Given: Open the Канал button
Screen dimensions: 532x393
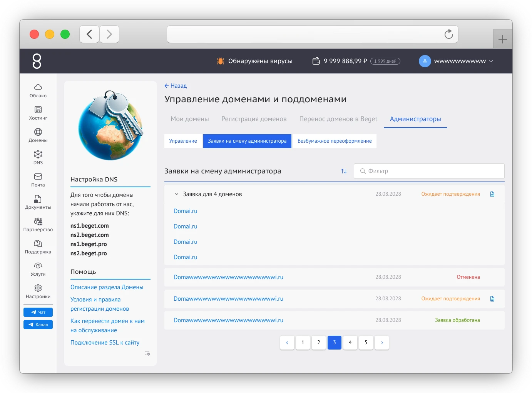Looking at the screenshot, I should click(38, 325).
